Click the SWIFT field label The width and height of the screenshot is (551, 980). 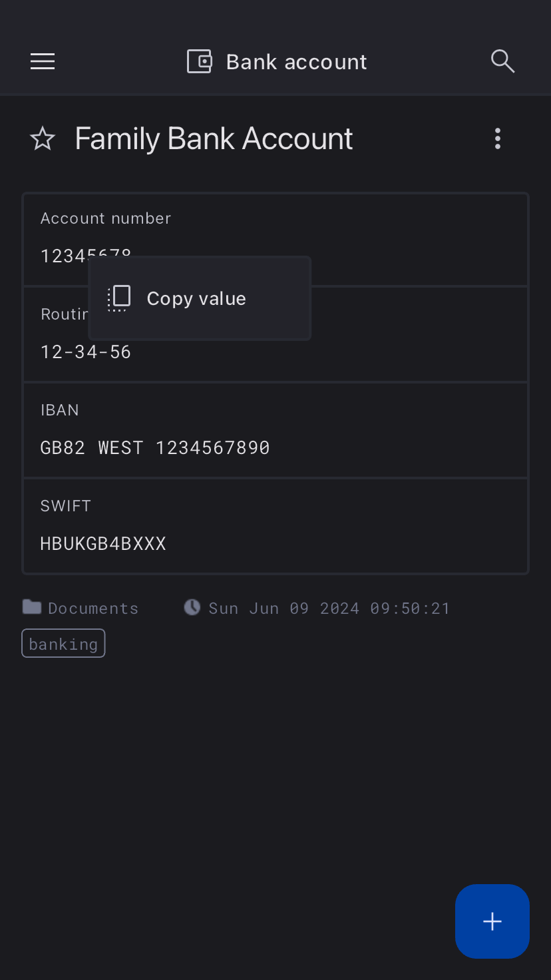(x=65, y=506)
